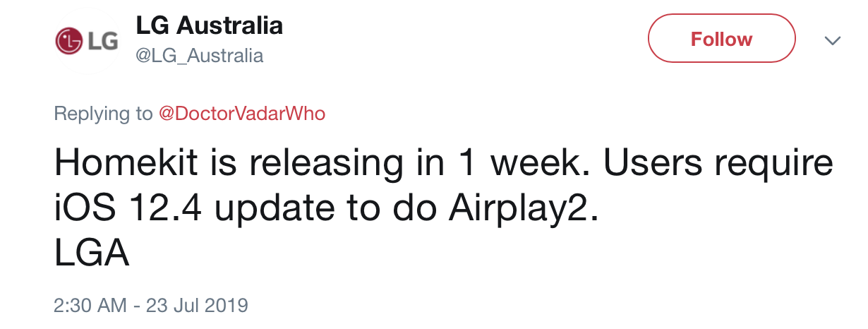Click the @LG_Australia handle
The width and height of the screenshot is (868, 329).
point(199,56)
